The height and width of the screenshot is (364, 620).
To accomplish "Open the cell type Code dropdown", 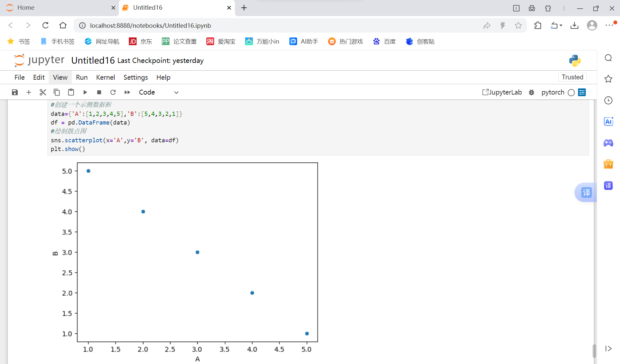I will [x=159, y=92].
